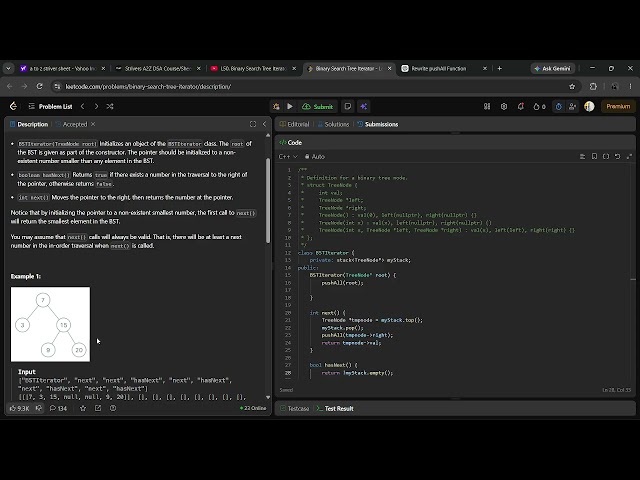Reload the browser page

pyautogui.click(x=39, y=87)
